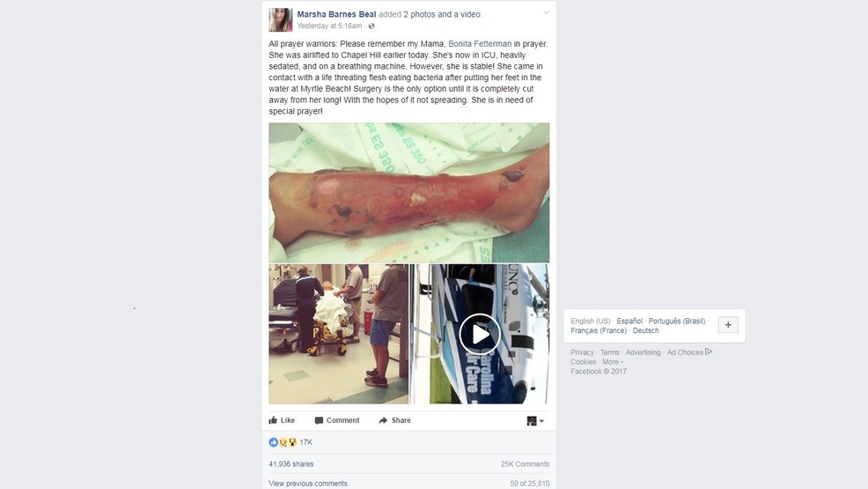
Task: Expand the comment-as profile selector dropdown
Action: (535, 421)
